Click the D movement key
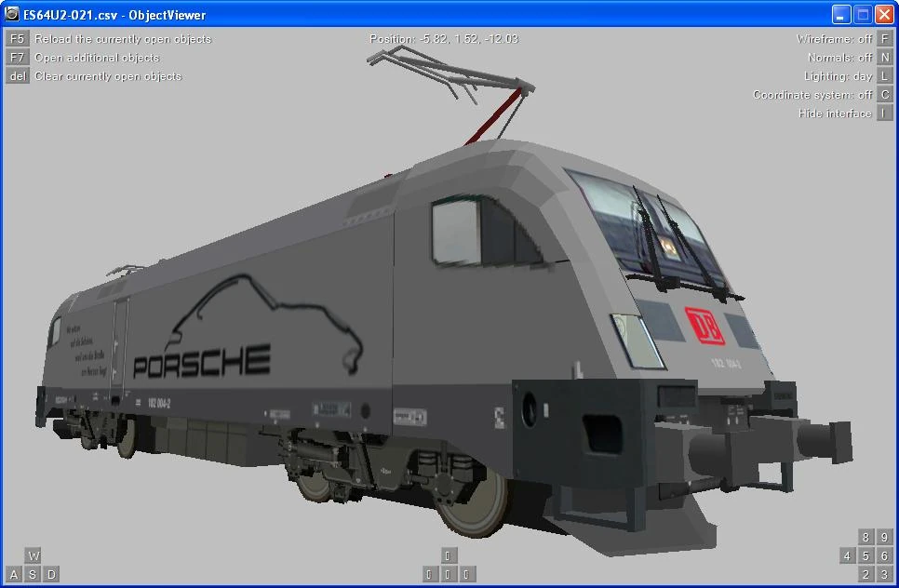Image resolution: width=899 pixels, height=588 pixels. (x=51, y=574)
